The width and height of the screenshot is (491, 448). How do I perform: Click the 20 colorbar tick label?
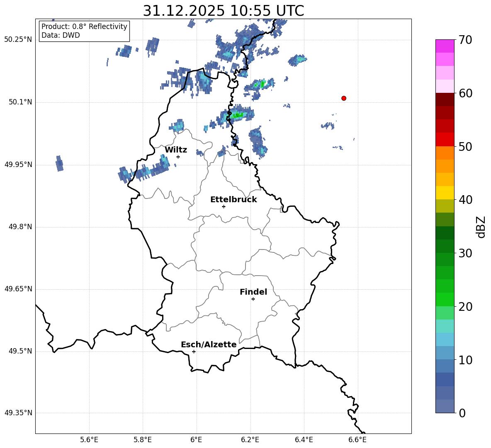point(465,307)
